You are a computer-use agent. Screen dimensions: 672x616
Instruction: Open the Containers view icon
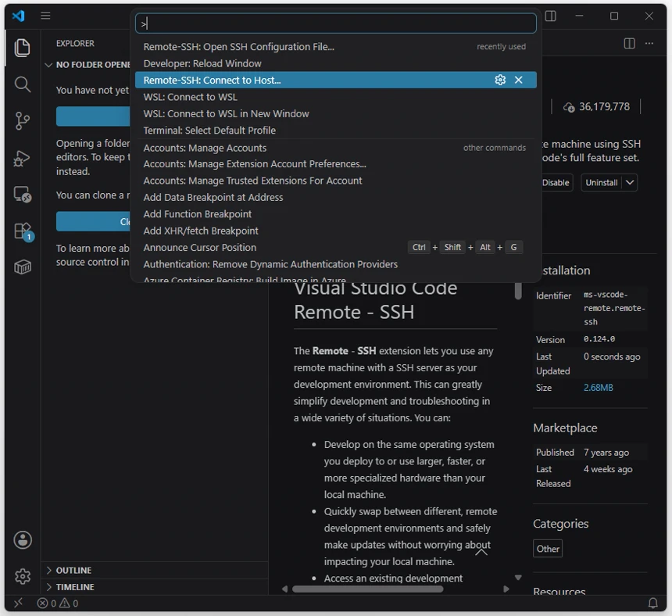point(23,267)
